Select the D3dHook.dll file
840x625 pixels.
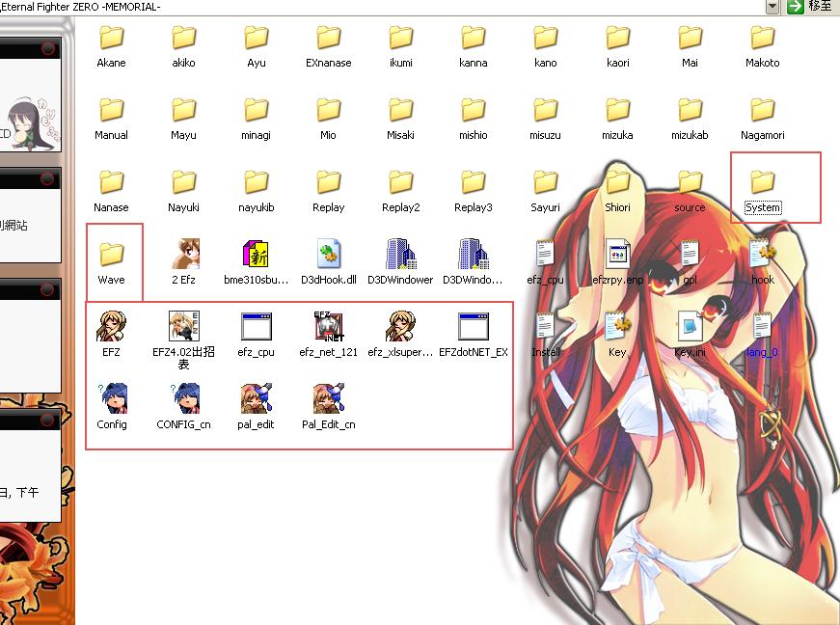(x=329, y=255)
